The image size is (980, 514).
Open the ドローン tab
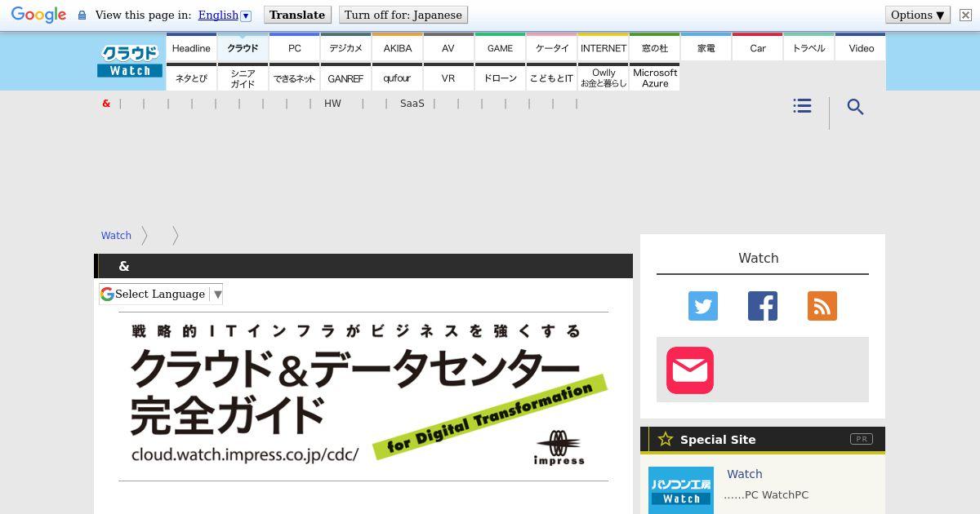coord(500,78)
